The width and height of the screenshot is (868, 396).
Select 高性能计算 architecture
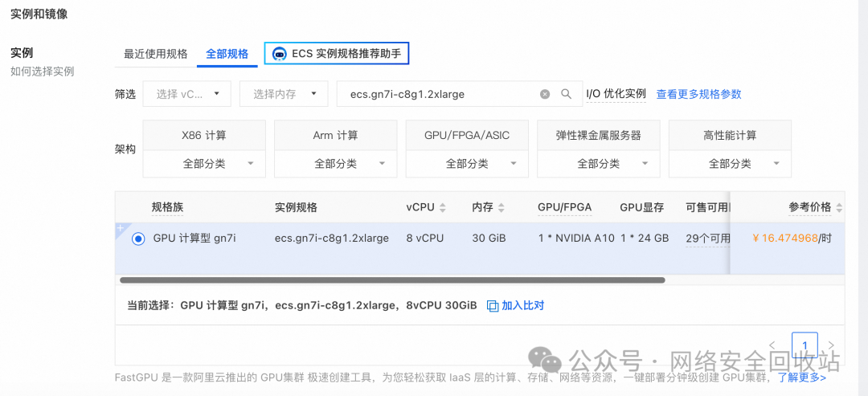(730, 136)
